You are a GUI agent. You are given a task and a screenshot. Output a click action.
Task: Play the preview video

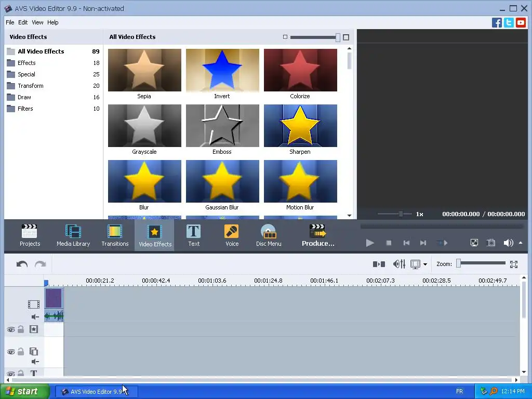(x=370, y=243)
